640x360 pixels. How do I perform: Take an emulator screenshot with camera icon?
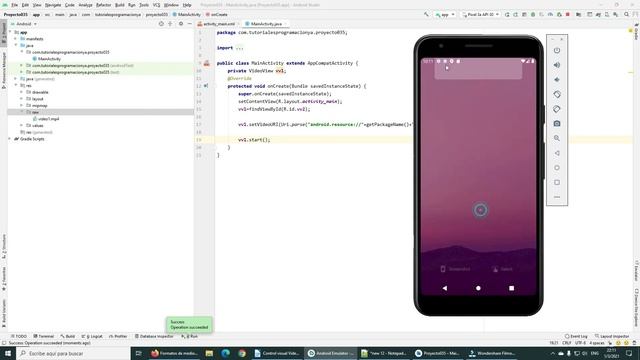pos(557,123)
